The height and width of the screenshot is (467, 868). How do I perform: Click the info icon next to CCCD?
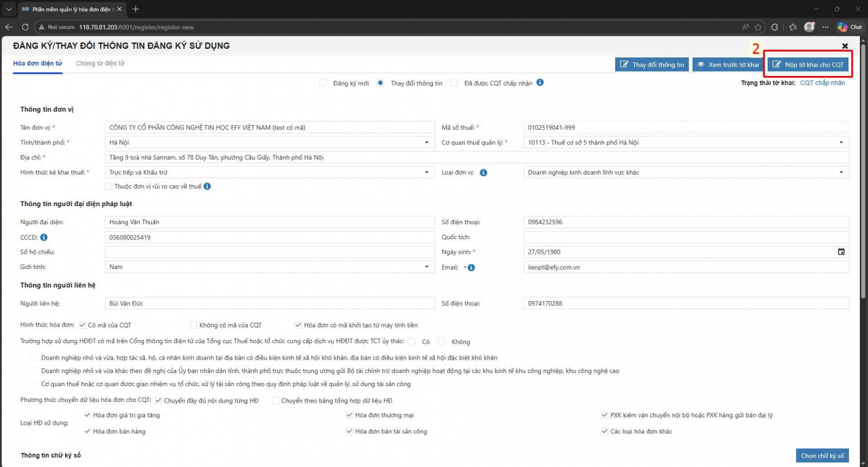(44, 237)
